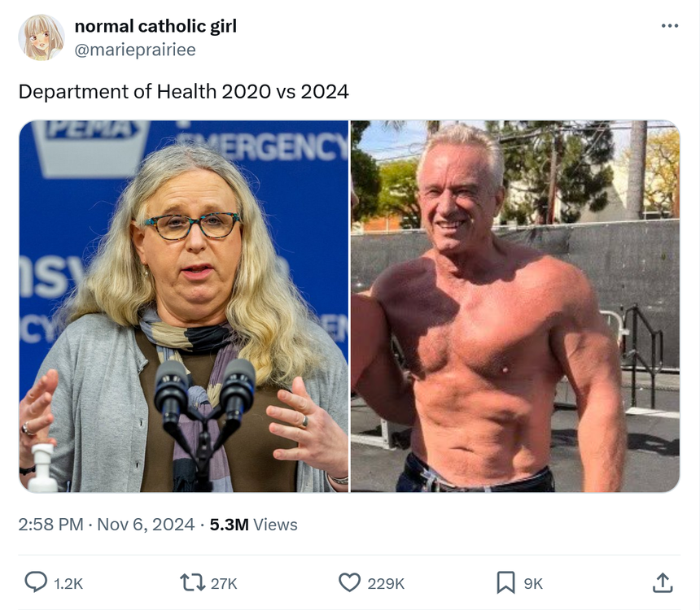Click the 9K bookmarks count
Screen dimensions: 700x610
coord(533,584)
